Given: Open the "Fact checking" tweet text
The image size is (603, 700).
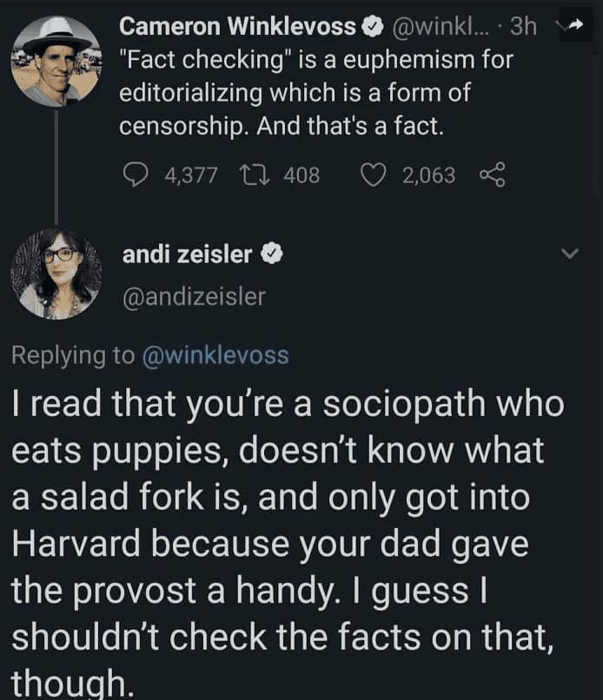Looking at the screenshot, I should 315,93.
